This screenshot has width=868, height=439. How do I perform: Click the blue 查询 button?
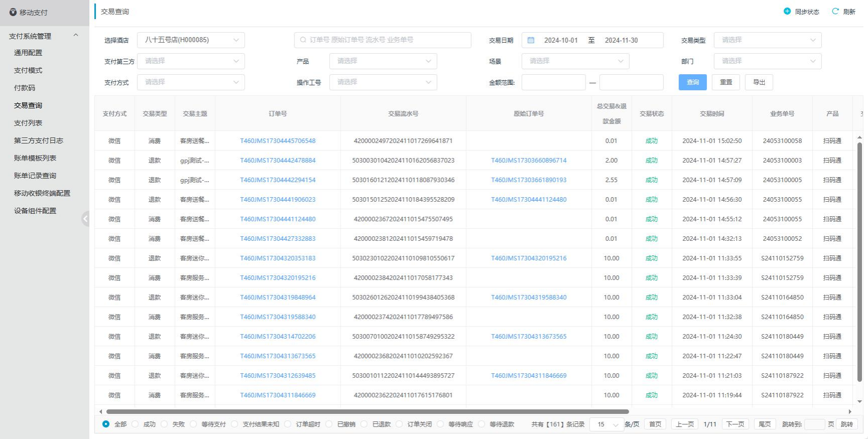click(x=692, y=82)
